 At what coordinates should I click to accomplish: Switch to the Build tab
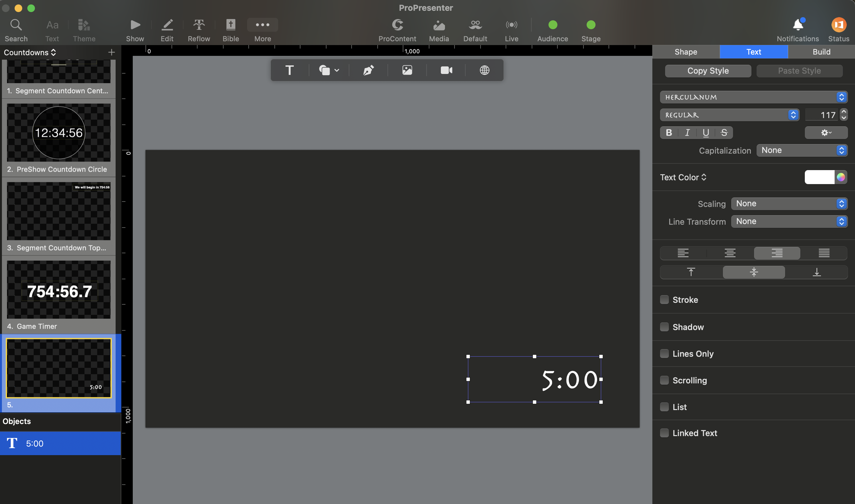pos(821,52)
